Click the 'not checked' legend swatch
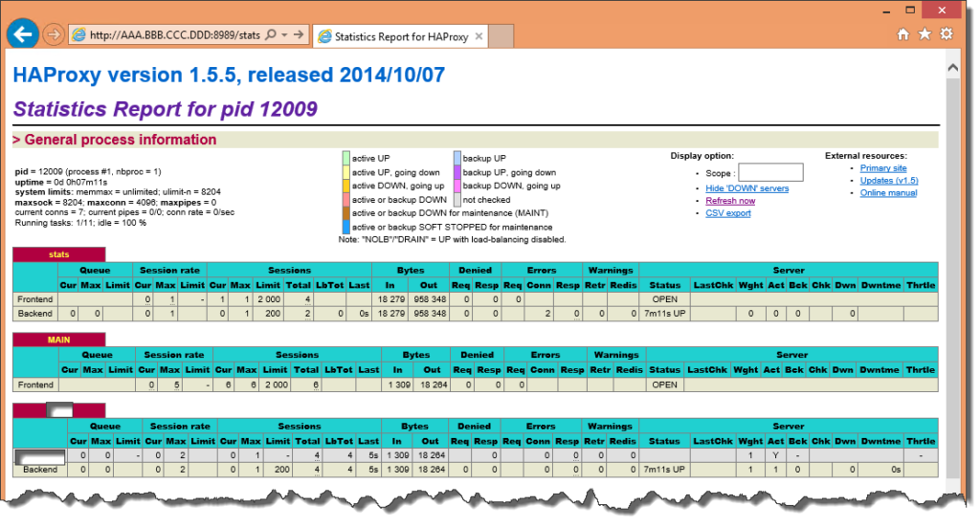The image size is (980, 527). (x=457, y=199)
